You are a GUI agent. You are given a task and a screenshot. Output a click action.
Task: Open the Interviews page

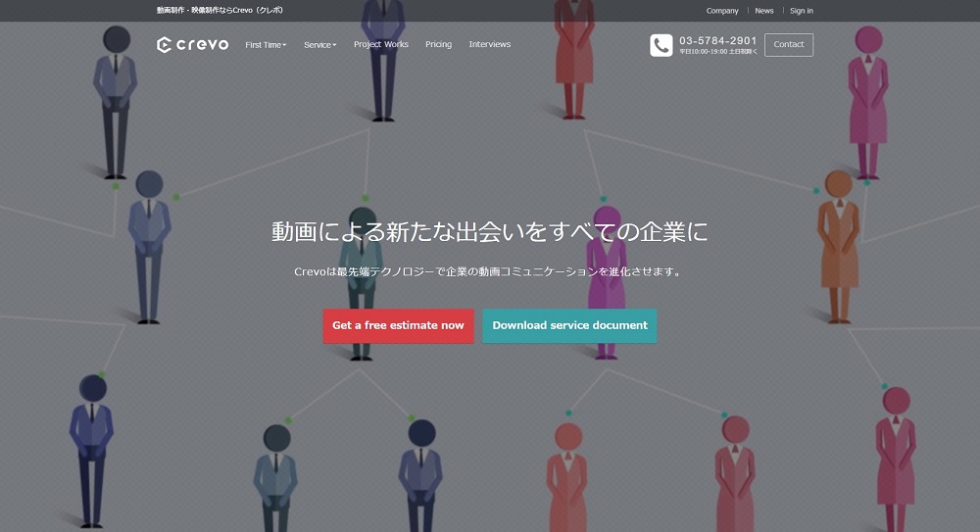pos(489,44)
